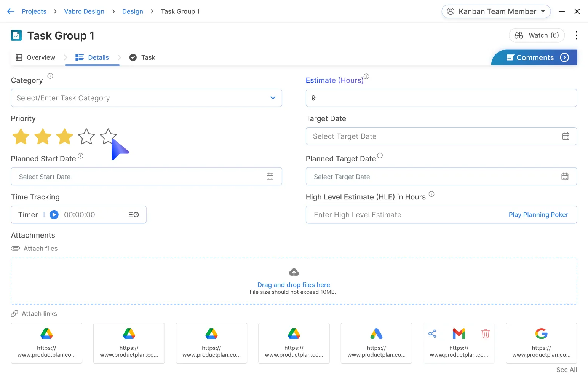Click the Watch button
This screenshot has width=588, height=378.
537,35
